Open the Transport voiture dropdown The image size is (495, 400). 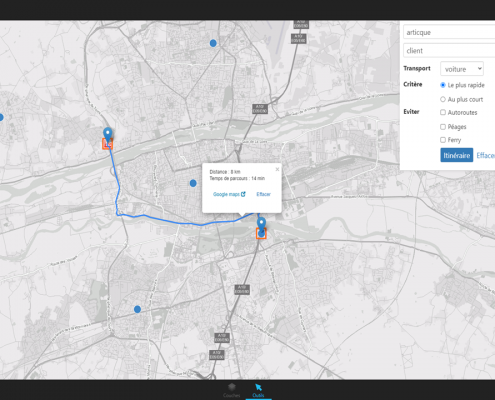[462, 69]
